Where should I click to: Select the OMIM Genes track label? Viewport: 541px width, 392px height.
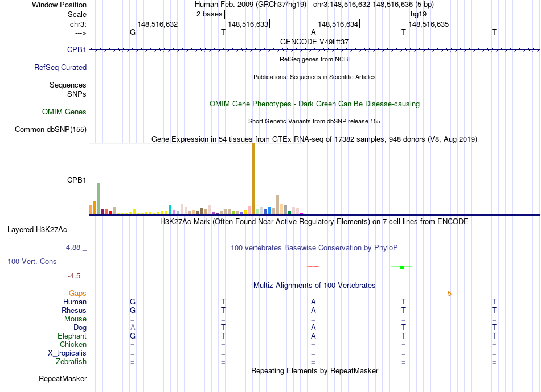(64, 112)
